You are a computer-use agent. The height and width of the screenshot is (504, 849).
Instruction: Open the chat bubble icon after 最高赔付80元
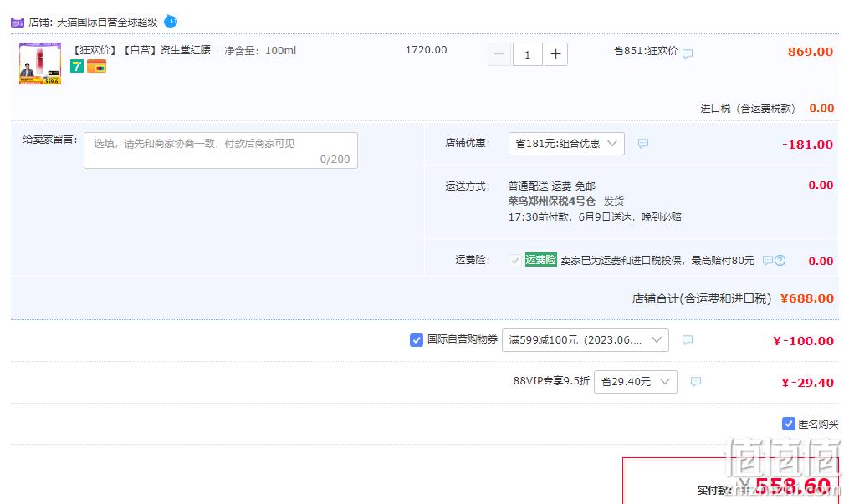click(x=767, y=260)
